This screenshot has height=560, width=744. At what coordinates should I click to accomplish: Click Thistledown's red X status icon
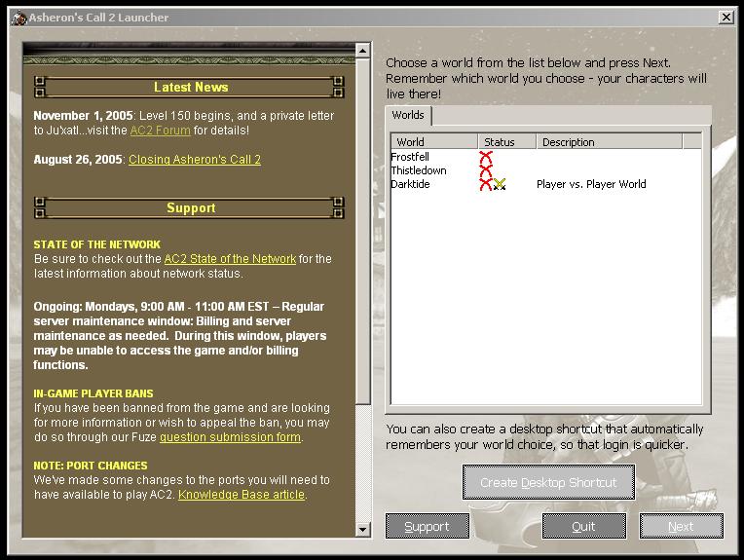click(486, 170)
